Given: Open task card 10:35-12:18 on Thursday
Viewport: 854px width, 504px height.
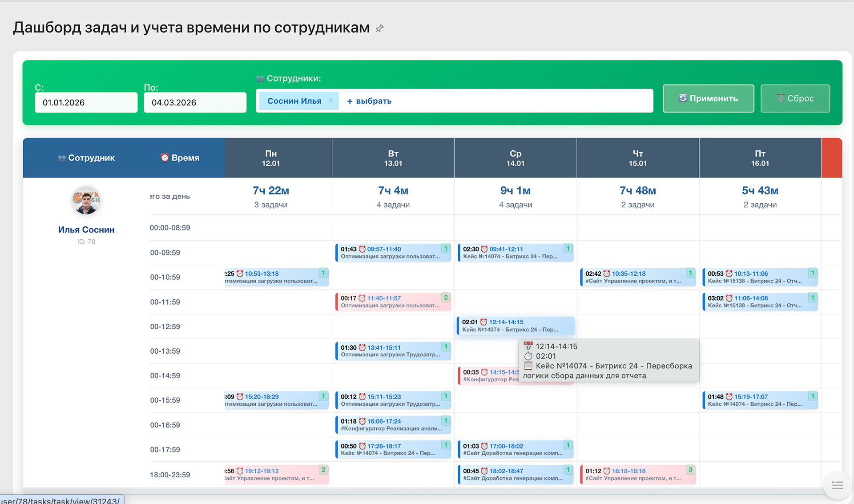Looking at the screenshot, I should [x=638, y=277].
